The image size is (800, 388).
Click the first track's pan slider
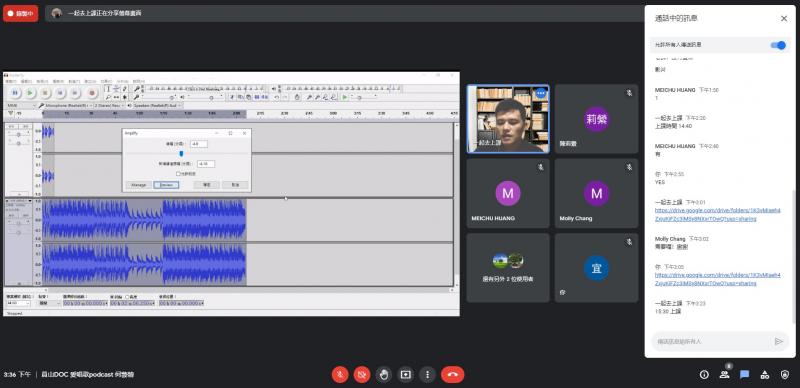tap(19, 143)
